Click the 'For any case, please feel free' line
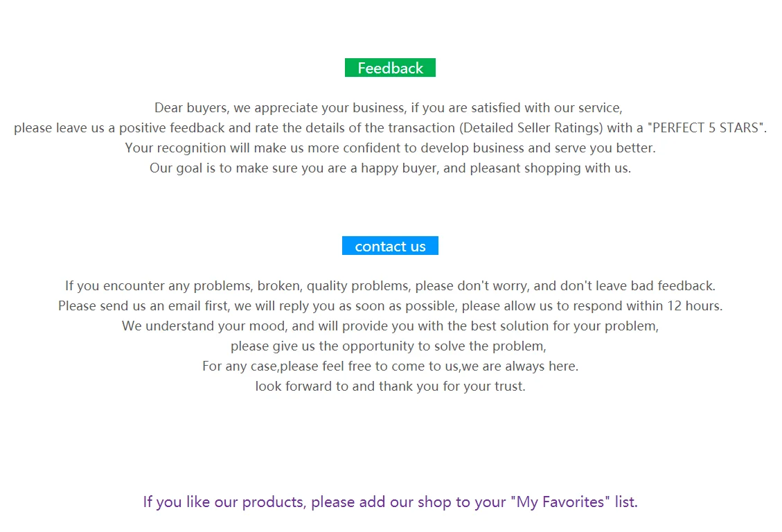 point(390,366)
